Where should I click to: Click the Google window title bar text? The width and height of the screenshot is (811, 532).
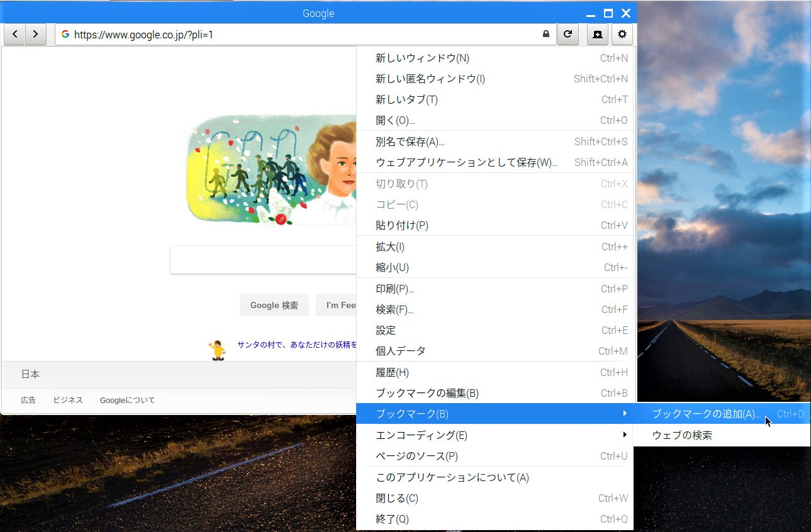coord(318,13)
